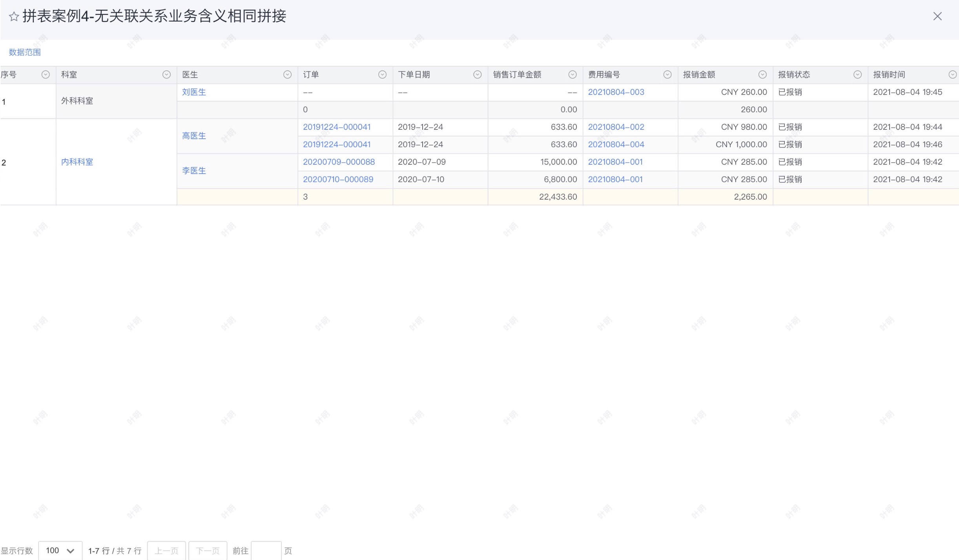
Task: Star the 拼表案例4 report title
Action: [13, 16]
